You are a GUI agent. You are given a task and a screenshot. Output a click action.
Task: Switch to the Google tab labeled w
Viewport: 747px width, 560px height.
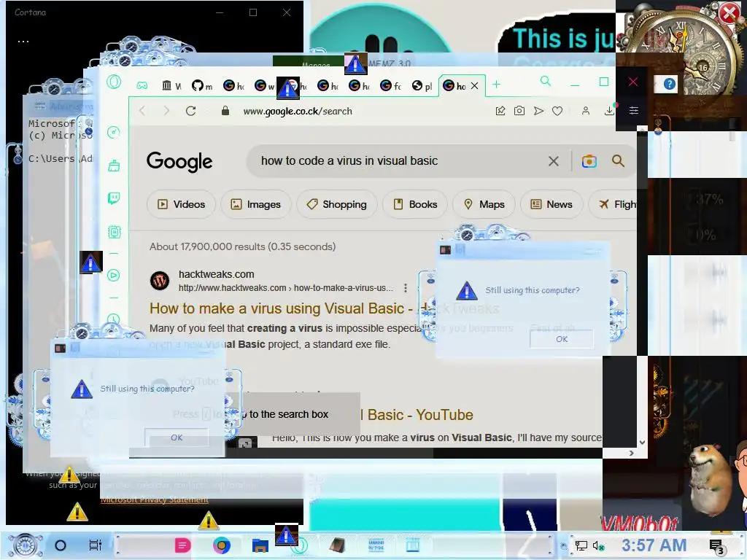pyautogui.click(x=264, y=86)
